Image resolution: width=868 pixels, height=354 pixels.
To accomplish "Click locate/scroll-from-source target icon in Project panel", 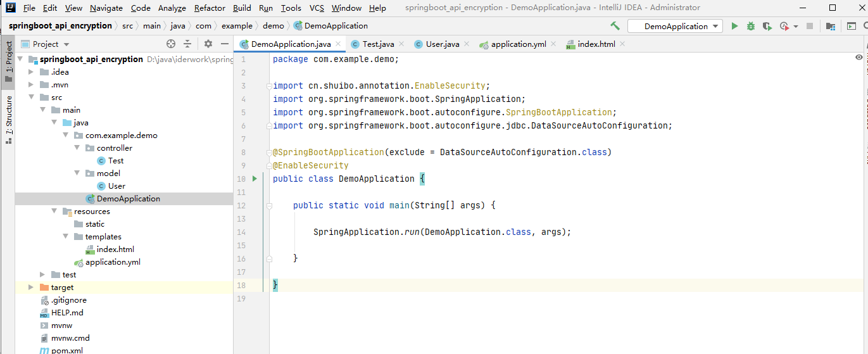I will [170, 44].
